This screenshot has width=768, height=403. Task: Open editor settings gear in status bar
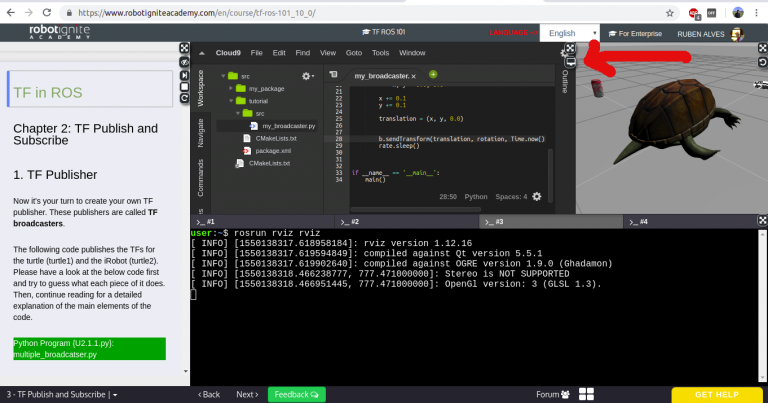[537, 196]
